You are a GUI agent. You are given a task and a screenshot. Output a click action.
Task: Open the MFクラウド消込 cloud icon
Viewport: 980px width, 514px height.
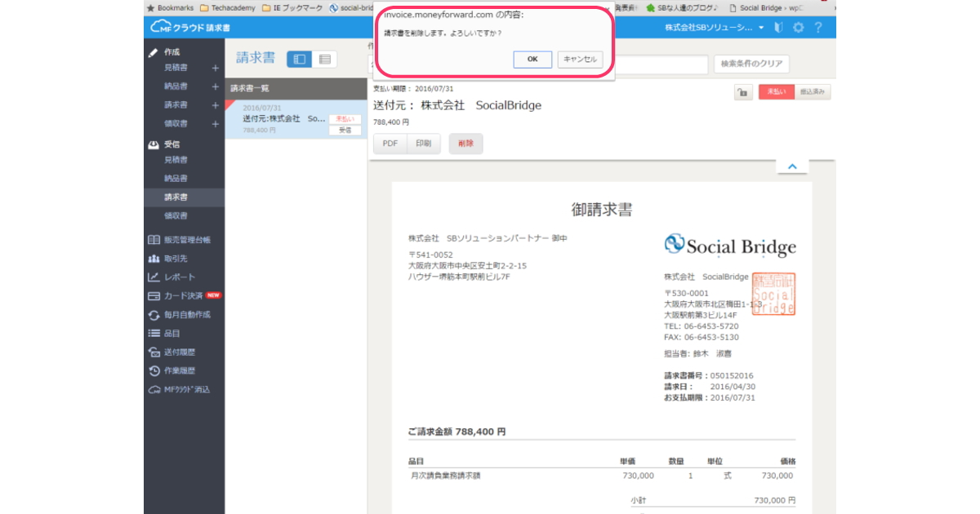coord(154,390)
